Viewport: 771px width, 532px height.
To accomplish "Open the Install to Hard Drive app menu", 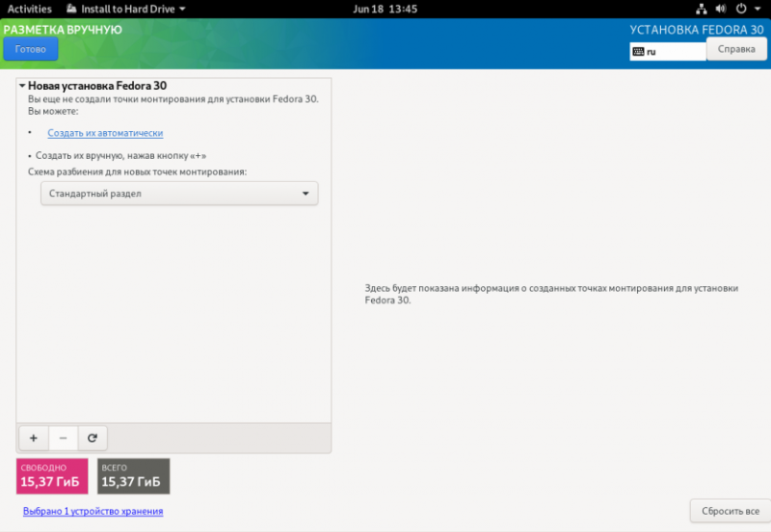I will tap(126, 9).
